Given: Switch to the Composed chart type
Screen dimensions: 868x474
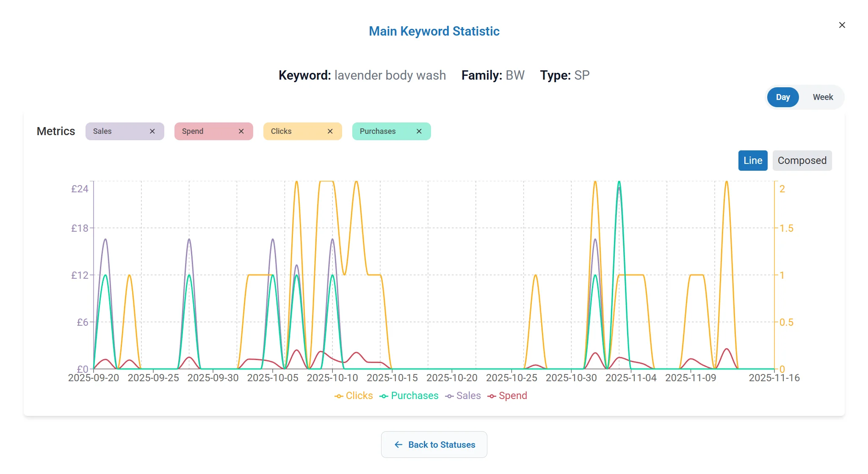Looking at the screenshot, I should click(x=802, y=161).
